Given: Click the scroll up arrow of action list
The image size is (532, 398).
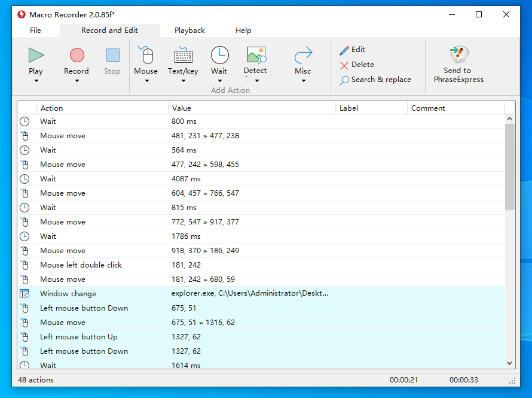Looking at the screenshot, I should pyautogui.click(x=510, y=119).
